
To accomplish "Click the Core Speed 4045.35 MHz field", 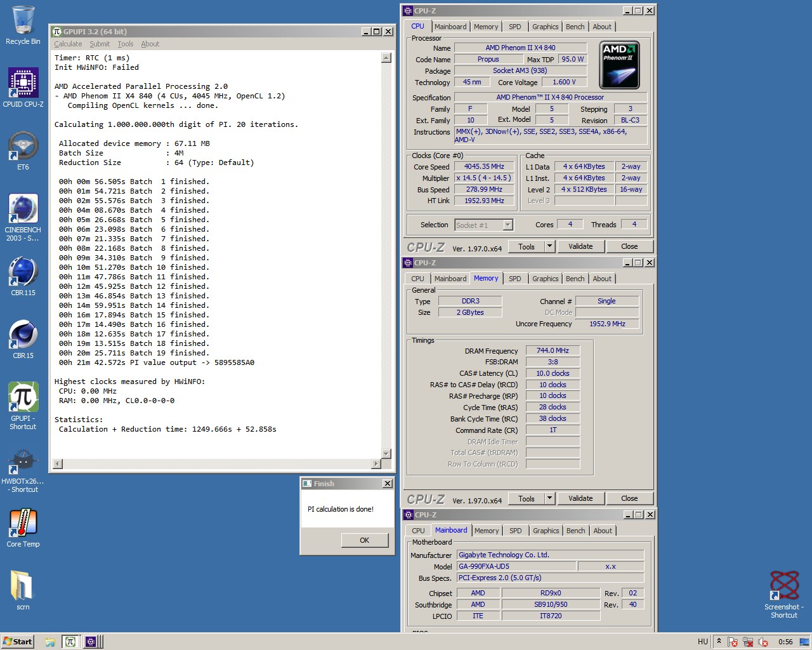I will point(484,166).
